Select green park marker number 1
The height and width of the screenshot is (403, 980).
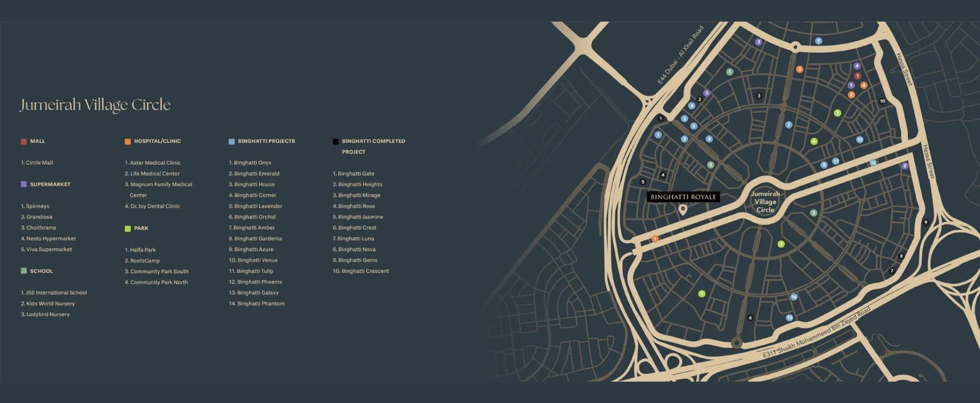702,294
